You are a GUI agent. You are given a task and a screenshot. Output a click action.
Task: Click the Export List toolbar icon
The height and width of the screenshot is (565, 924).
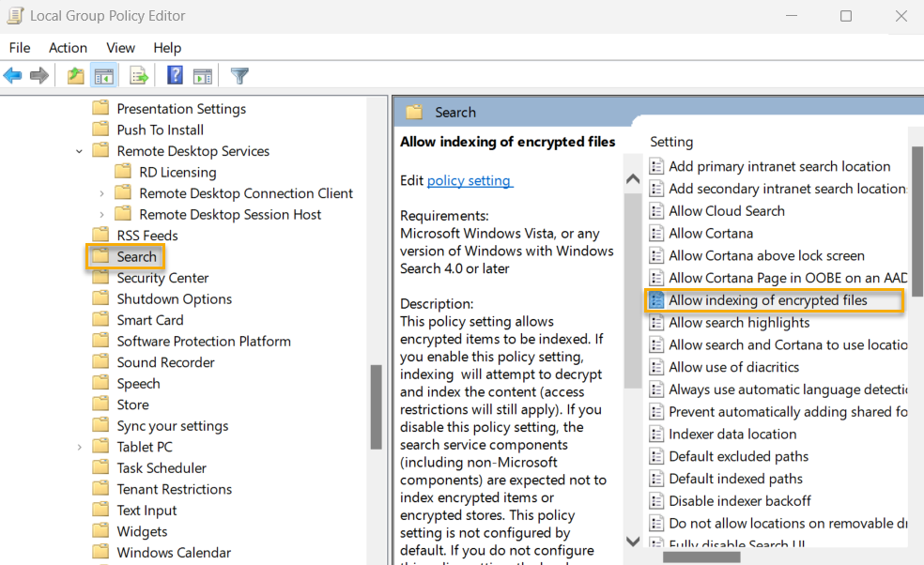[x=139, y=76]
